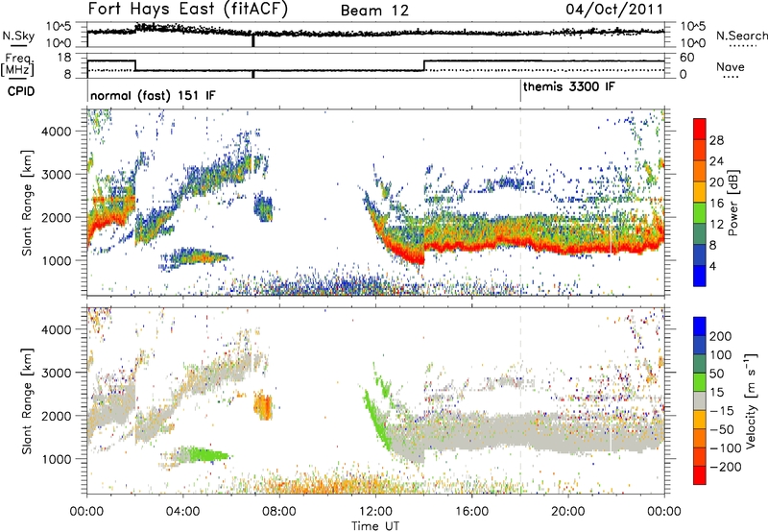
Task: Click the "28" power colorbar label
Action: pyautogui.click(x=716, y=140)
